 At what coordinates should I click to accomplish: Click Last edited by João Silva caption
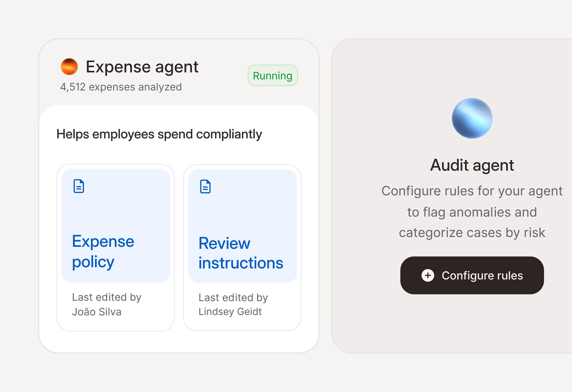click(x=107, y=304)
